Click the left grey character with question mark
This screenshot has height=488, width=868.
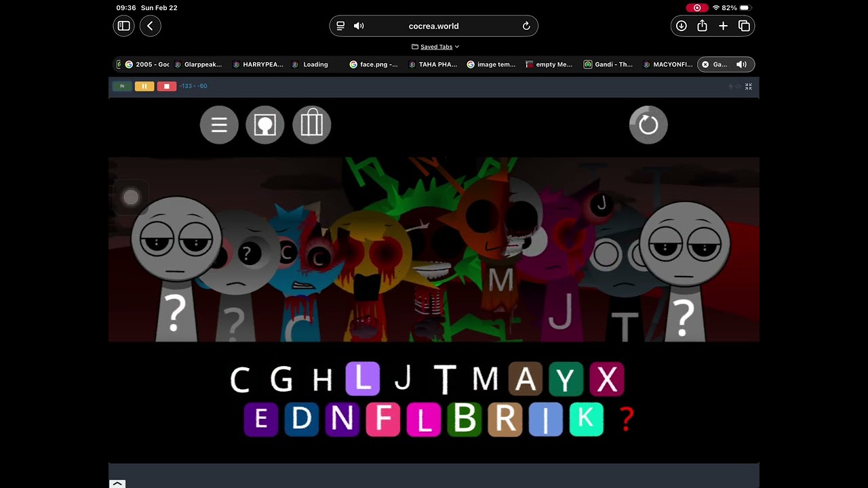[x=176, y=268]
